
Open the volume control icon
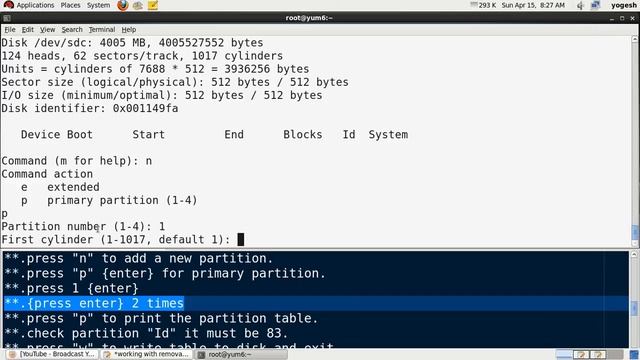[580, 5]
